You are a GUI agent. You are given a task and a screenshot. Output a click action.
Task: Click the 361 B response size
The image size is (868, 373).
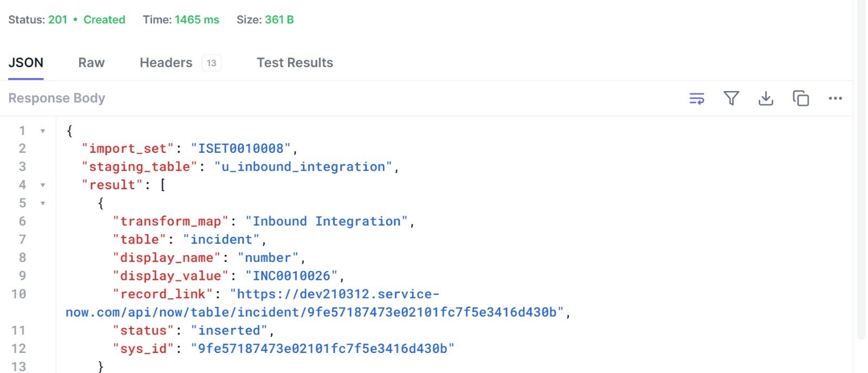click(279, 20)
